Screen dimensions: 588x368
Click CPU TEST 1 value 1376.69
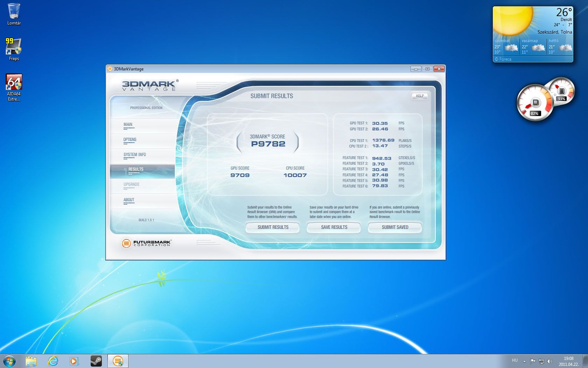click(383, 140)
